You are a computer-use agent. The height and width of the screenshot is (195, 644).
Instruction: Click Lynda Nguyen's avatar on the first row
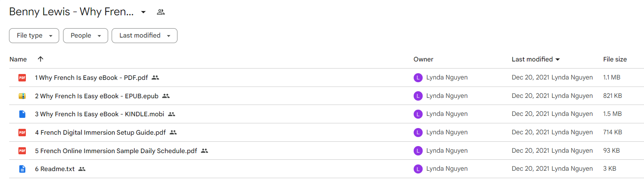pos(418,78)
